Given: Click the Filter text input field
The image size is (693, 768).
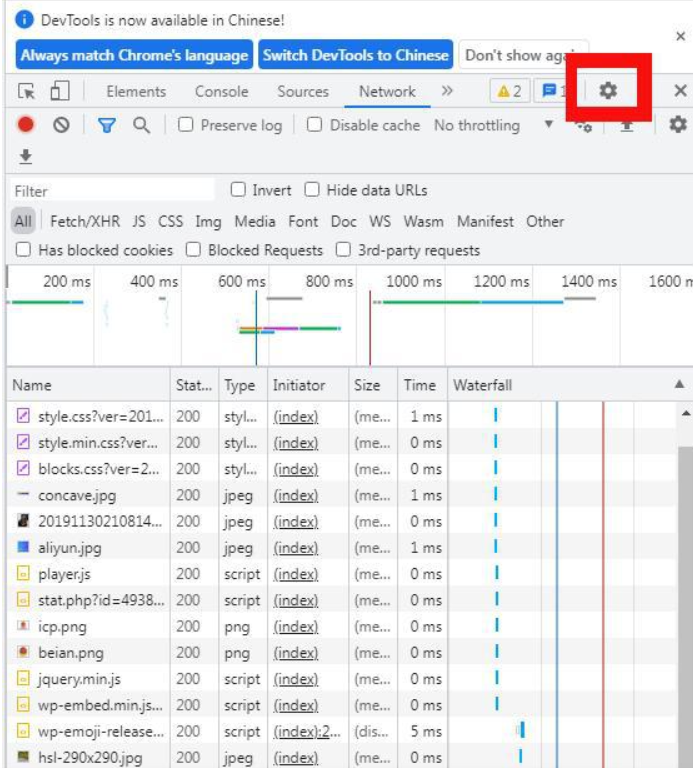Looking at the screenshot, I should click(x=112, y=191).
